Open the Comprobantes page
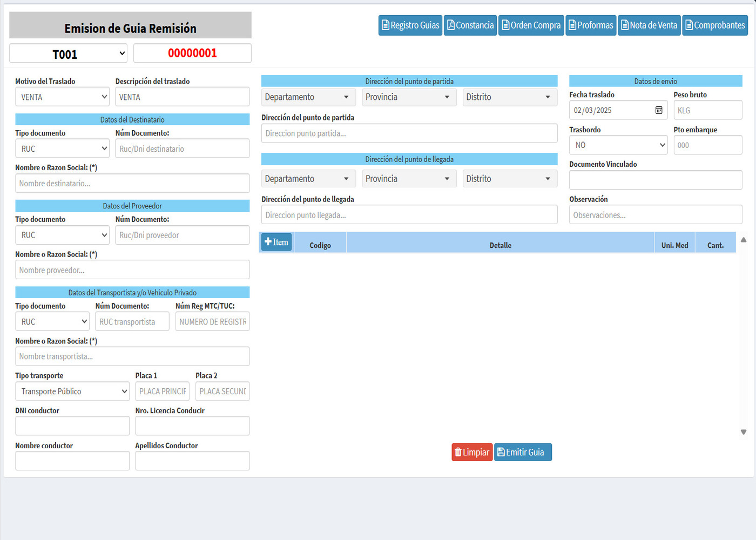The image size is (756, 540). [x=715, y=25]
